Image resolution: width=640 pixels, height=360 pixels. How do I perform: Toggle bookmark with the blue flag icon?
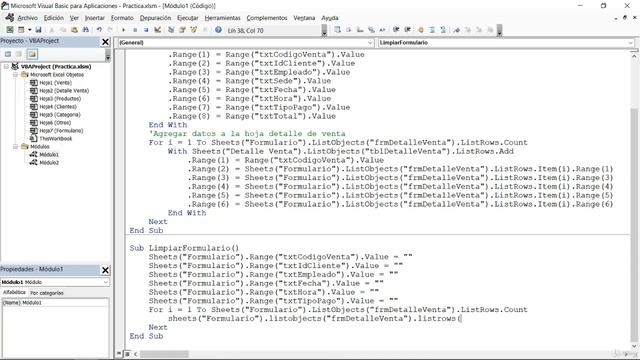coord(457,30)
